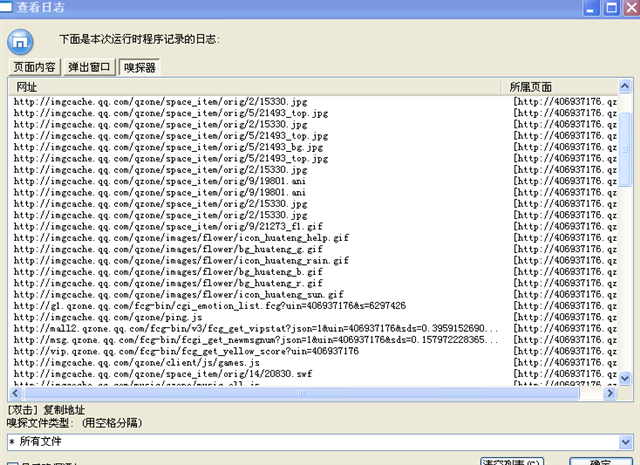Click the horizontal scrollbar right arrow

click(610, 393)
